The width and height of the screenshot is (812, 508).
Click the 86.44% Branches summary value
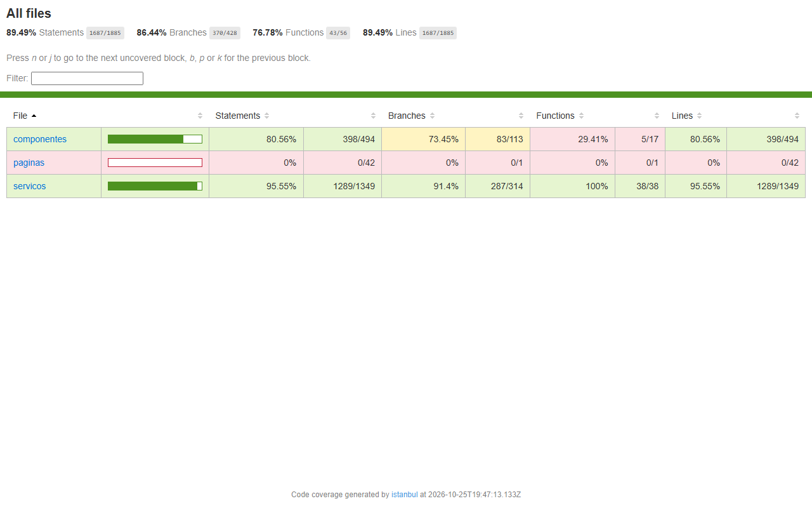coord(152,32)
